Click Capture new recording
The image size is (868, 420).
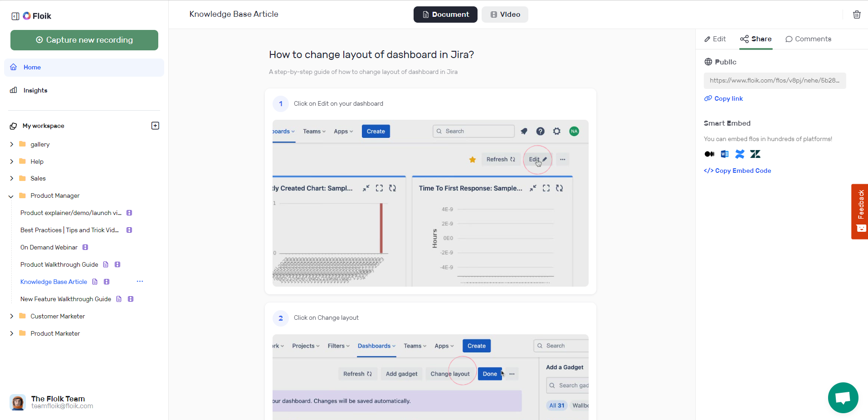pyautogui.click(x=84, y=40)
